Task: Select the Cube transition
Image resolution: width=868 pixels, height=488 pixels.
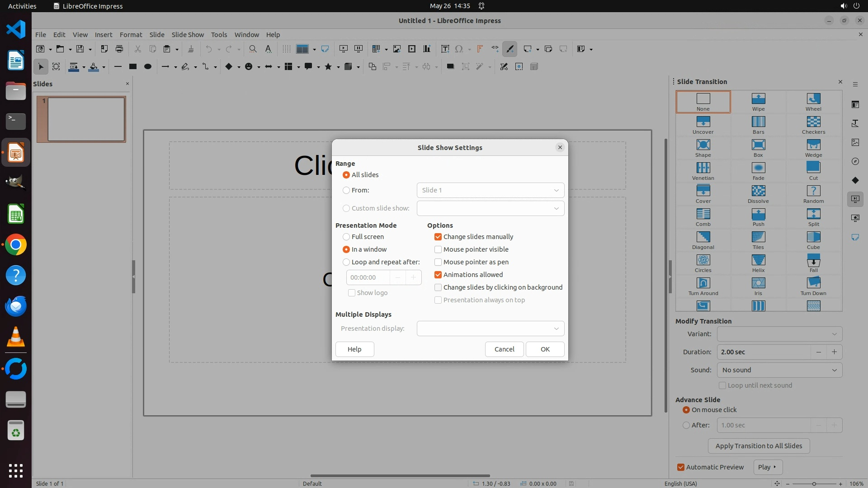Action: 813,240
